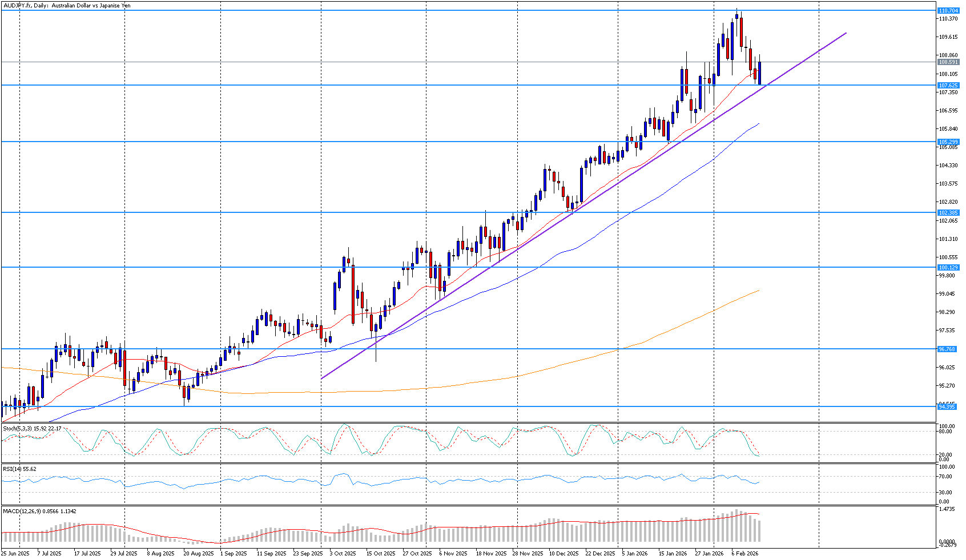Click the 3 Oct 2025 date label

point(342,553)
